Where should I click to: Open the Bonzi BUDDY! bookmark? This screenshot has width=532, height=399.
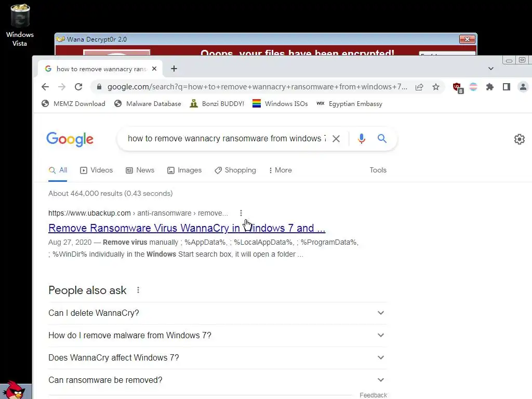[x=217, y=104]
